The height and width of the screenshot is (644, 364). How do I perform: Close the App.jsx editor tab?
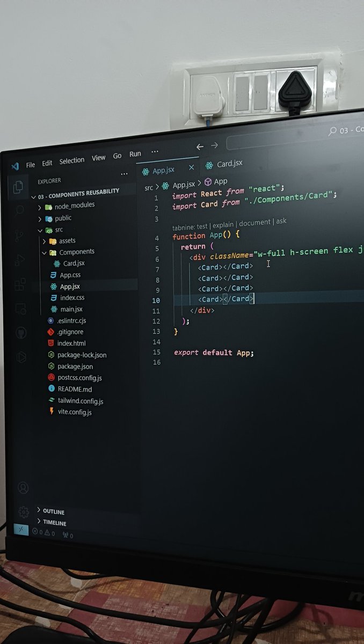pyautogui.click(x=191, y=167)
